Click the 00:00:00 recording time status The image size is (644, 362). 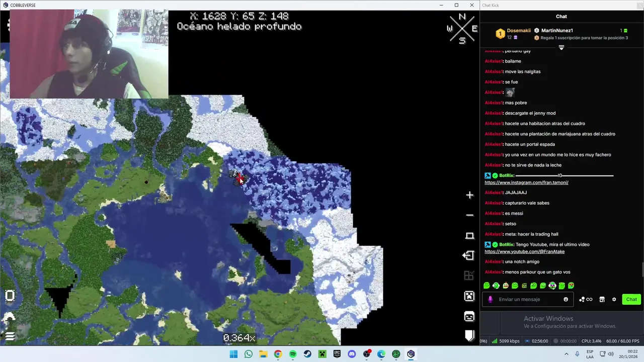pyautogui.click(x=565, y=341)
